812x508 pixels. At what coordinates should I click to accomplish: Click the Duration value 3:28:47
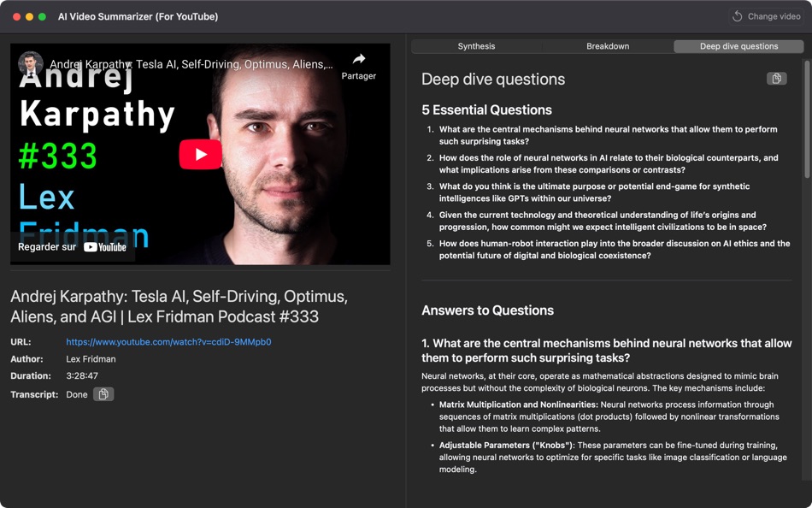tap(82, 375)
